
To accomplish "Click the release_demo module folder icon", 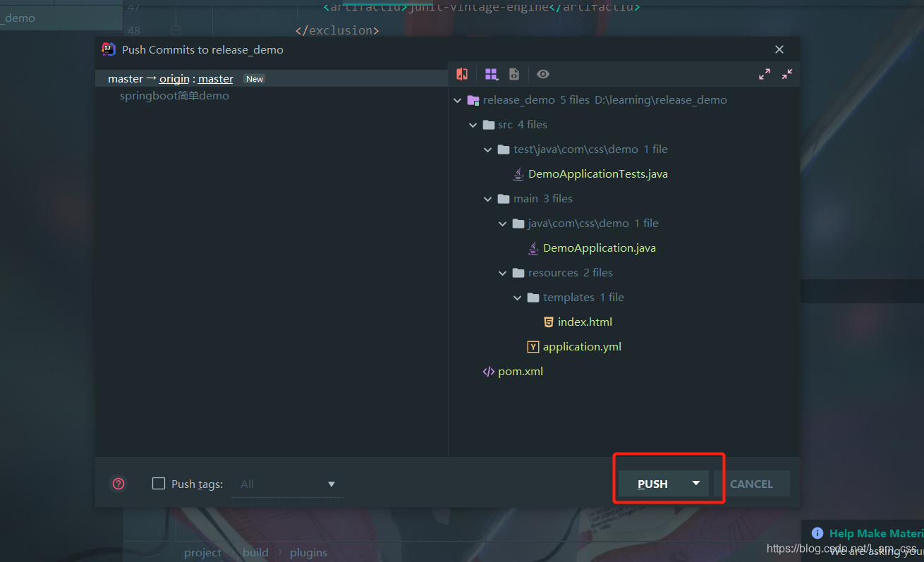I will (473, 100).
